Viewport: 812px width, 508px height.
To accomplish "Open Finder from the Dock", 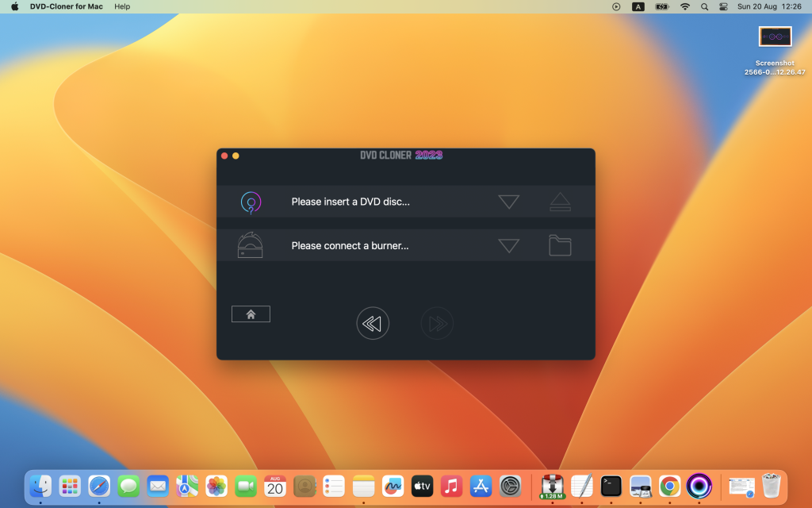I will (40, 487).
